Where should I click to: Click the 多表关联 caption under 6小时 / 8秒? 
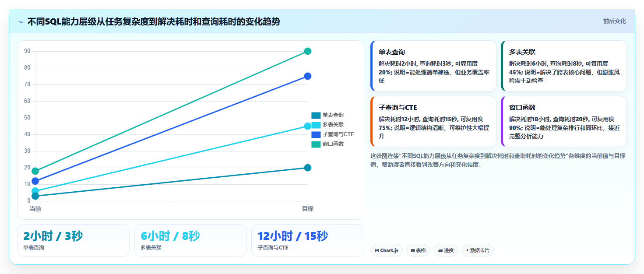click(151, 248)
